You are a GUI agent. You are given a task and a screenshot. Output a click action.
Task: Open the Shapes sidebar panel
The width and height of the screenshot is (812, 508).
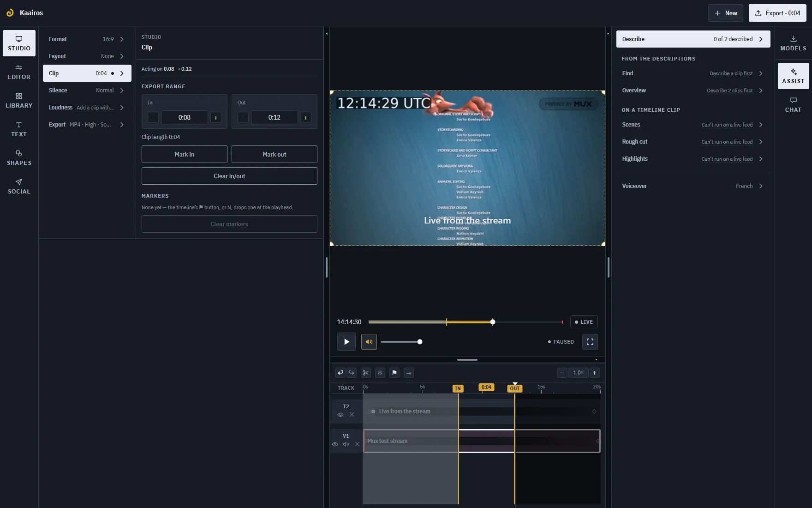coord(19,158)
